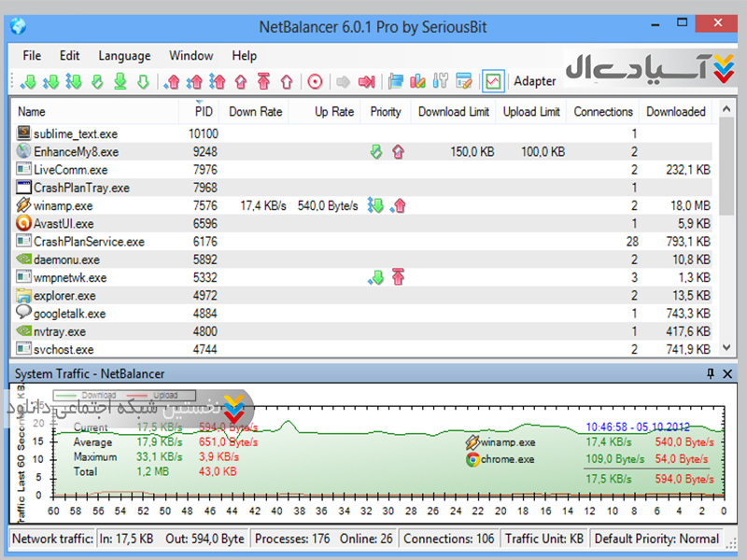Click the winamp.exe download priority icon in Priority column
This screenshot has width=747, height=560.
(x=375, y=206)
